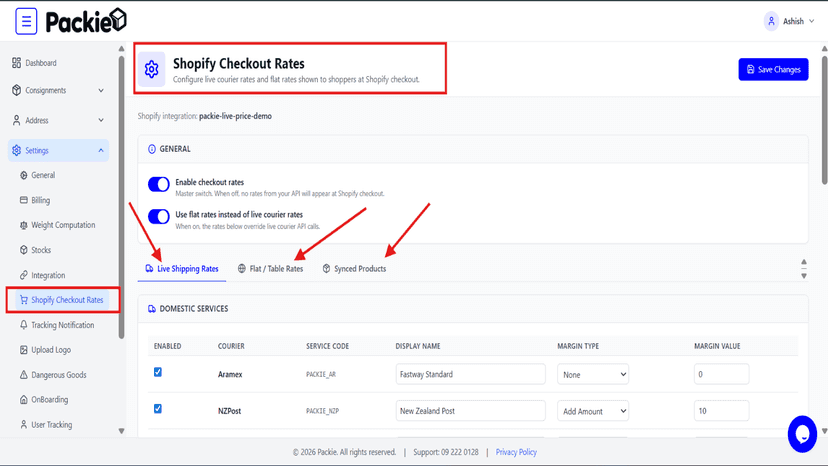Open the Privacy Policy link
Image resolution: width=828 pixels, height=466 pixels.
coord(516,452)
